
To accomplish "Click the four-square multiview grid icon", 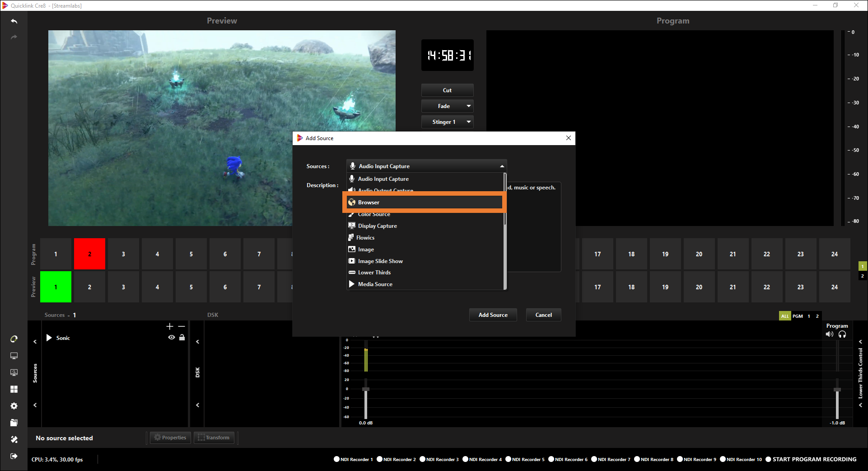I will [14, 389].
